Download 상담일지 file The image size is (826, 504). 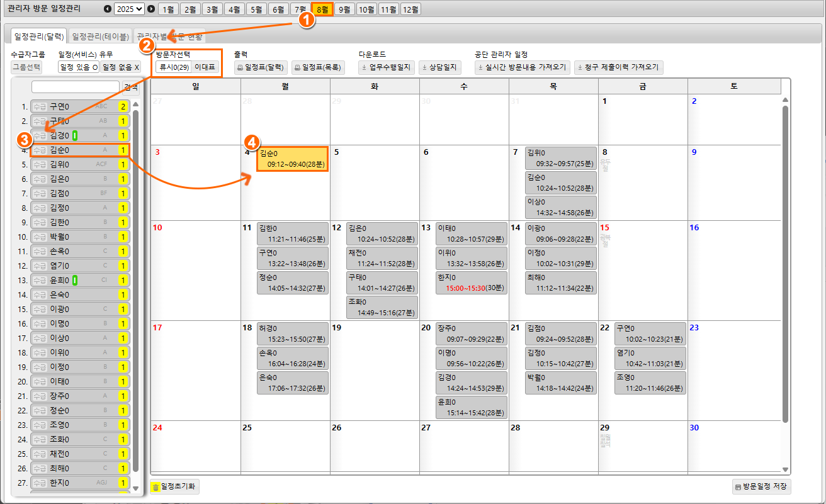(x=439, y=67)
